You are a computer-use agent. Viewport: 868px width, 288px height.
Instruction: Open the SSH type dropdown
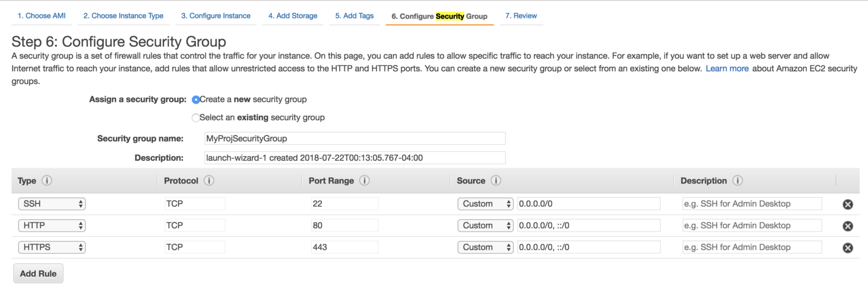click(x=52, y=204)
